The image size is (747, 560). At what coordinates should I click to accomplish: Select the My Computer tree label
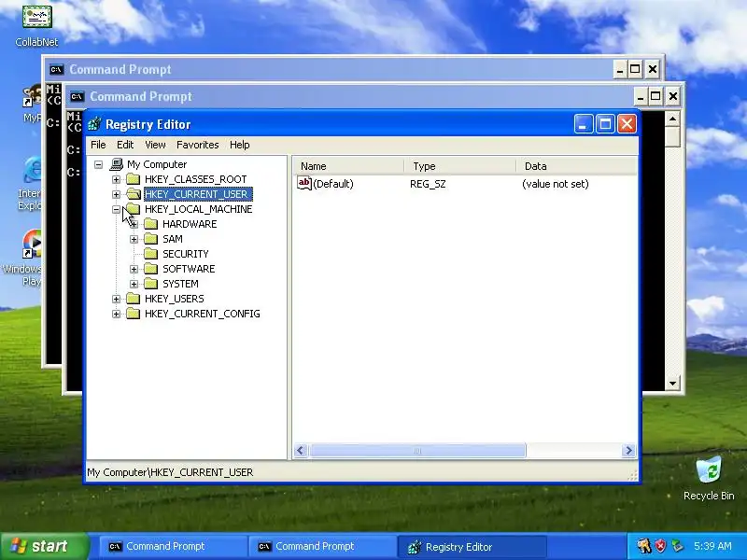coord(157,164)
